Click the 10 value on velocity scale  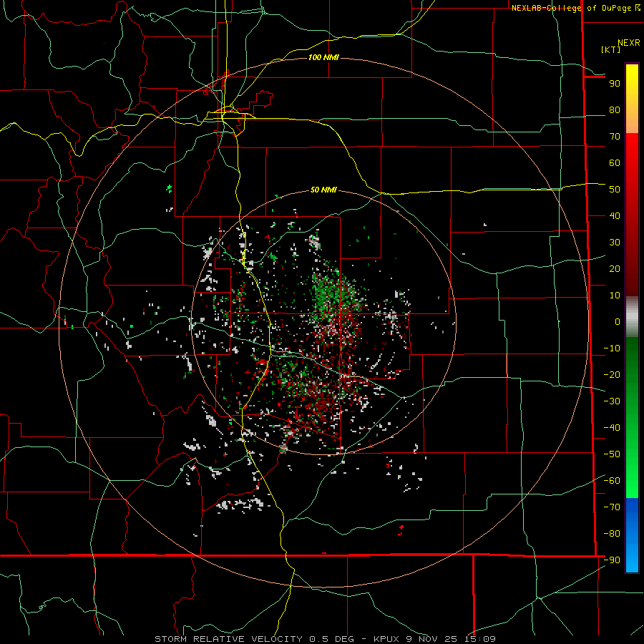tap(615, 296)
